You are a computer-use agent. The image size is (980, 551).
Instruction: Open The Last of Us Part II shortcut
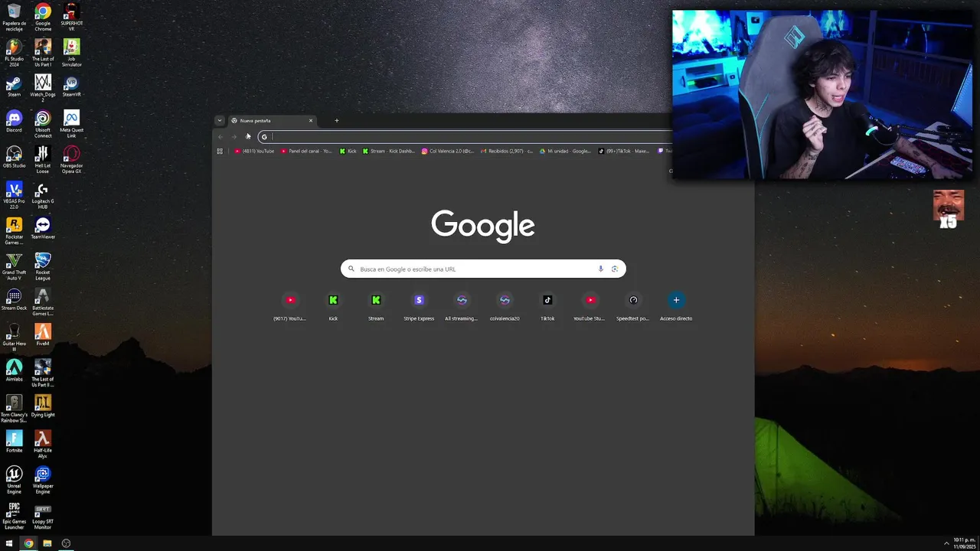(x=43, y=373)
